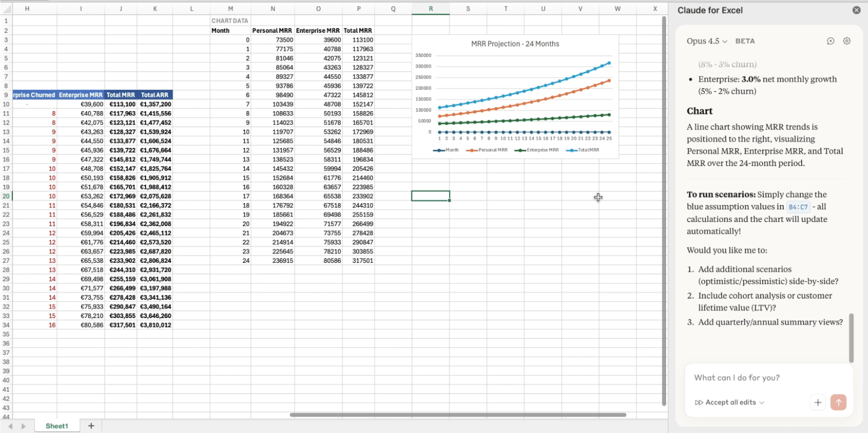The image size is (868, 433).
Task: Go to the previous sheet arrow
Action: pos(10,426)
